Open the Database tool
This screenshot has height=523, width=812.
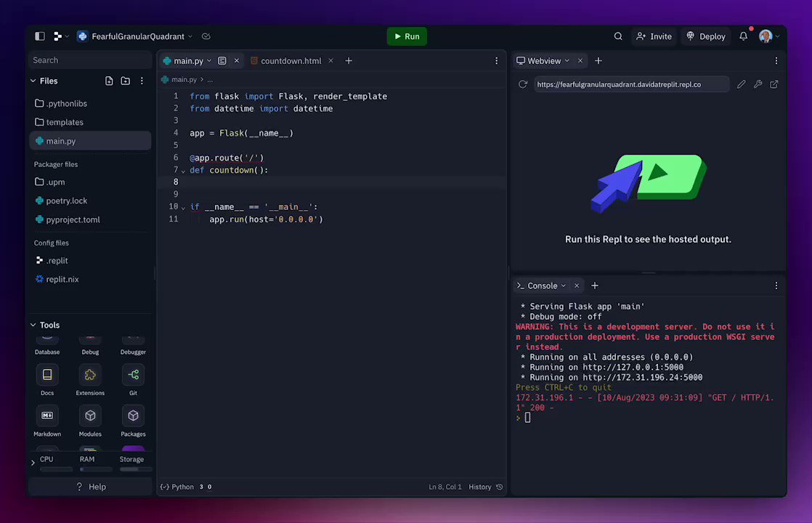pos(47,346)
